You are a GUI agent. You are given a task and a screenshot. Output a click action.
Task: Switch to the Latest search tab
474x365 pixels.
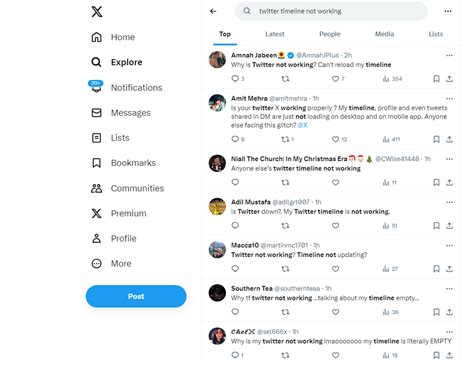tap(275, 34)
